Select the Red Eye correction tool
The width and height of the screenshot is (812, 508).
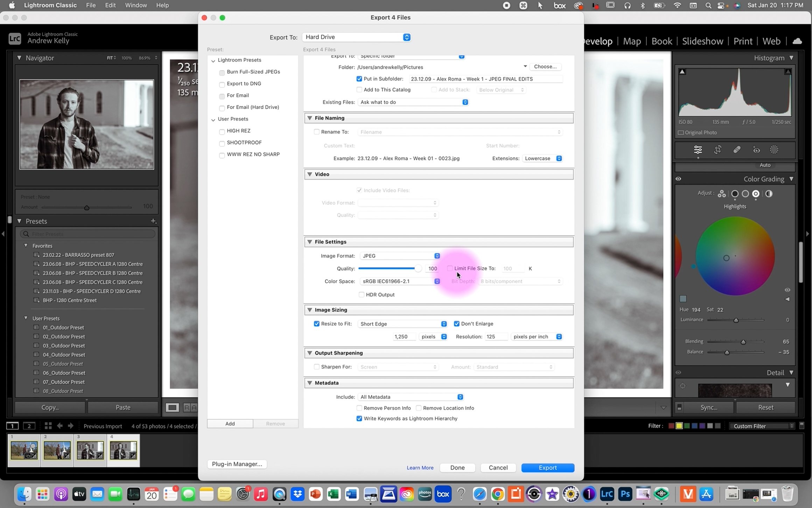756,150
